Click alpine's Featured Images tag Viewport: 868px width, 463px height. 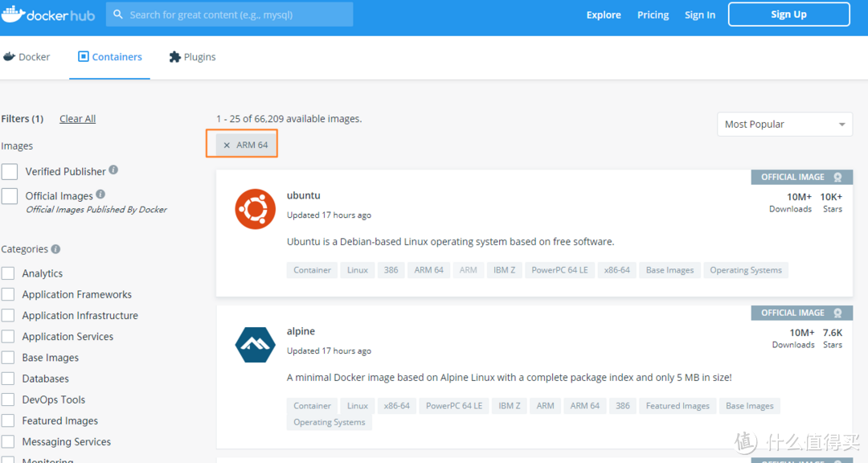(x=678, y=406)
